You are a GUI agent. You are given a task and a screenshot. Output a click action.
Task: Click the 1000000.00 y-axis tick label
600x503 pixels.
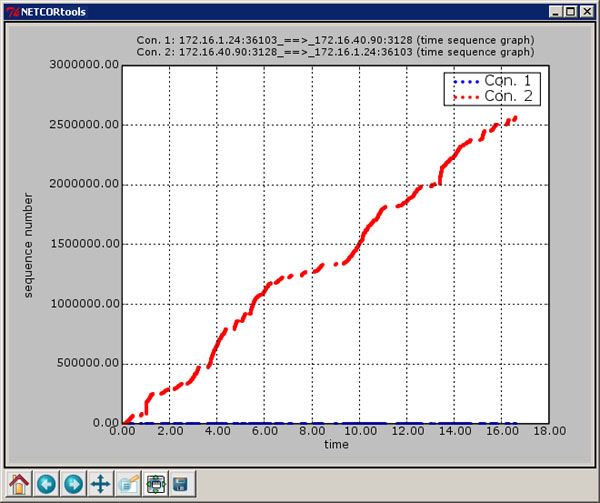click(85, 304)
